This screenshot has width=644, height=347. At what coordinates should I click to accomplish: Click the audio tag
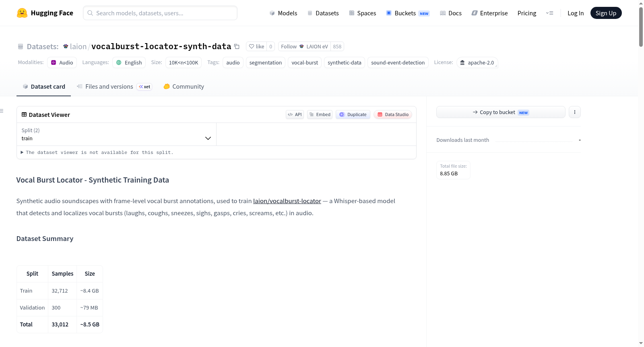[x=233, y=62]
